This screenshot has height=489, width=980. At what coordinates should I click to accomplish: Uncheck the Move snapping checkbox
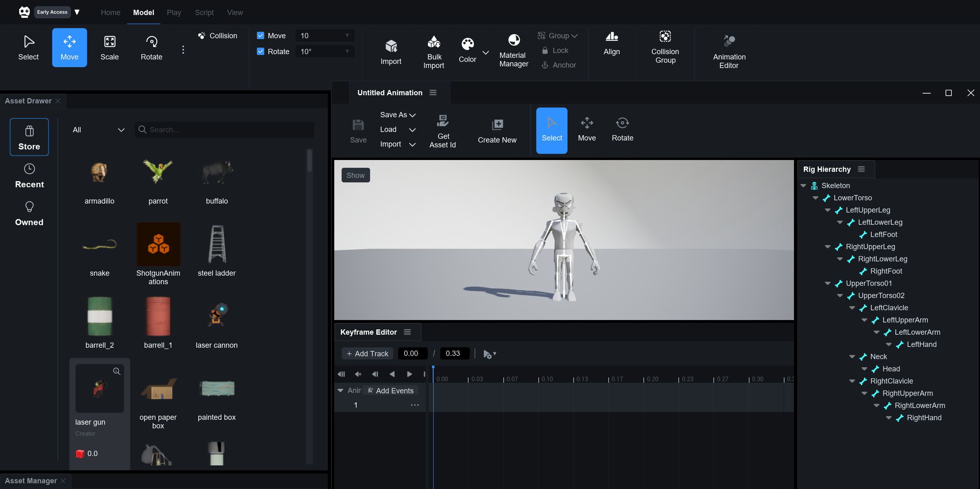[261, 35]
